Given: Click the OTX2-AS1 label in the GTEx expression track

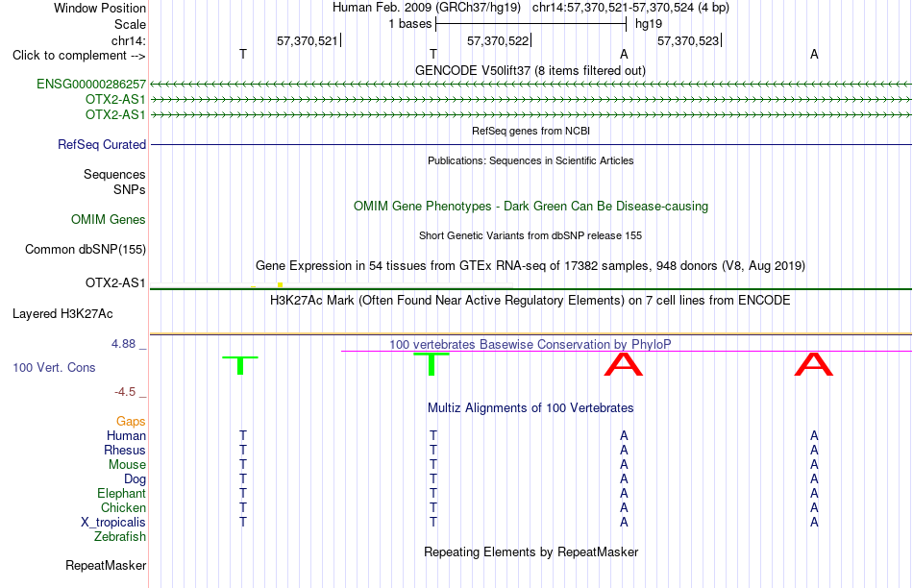Looking at the screenshot, I should [x=115, y=282].
